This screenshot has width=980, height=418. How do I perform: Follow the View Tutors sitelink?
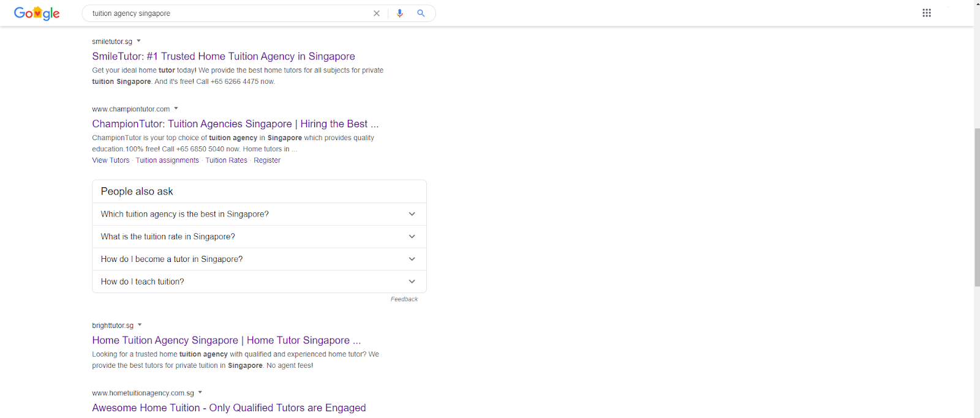point(111,160)
